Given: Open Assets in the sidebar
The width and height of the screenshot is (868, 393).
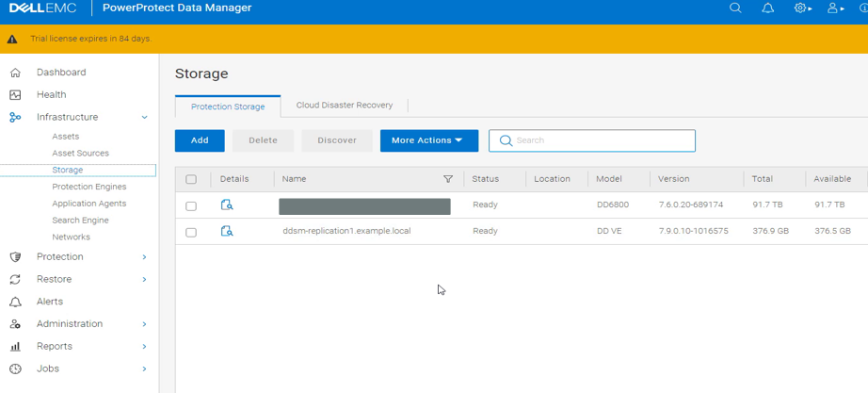Looking at the screenshot, I should [x=65, y=137].
